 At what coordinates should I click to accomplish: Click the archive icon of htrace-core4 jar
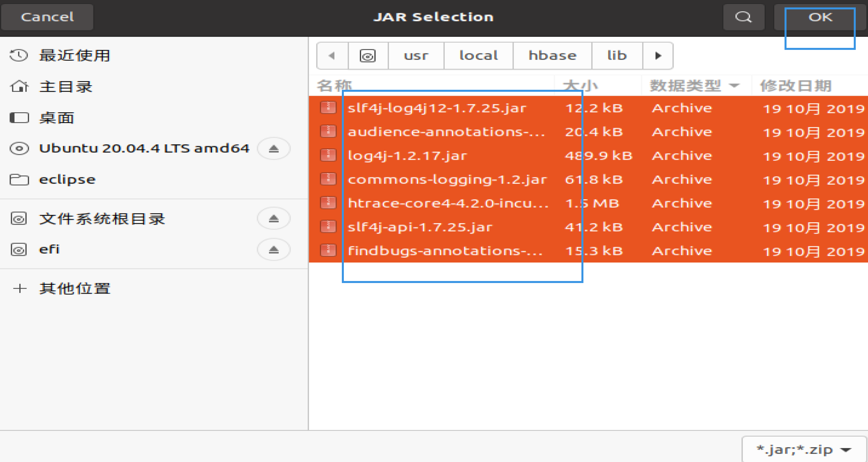click(328, 203)
